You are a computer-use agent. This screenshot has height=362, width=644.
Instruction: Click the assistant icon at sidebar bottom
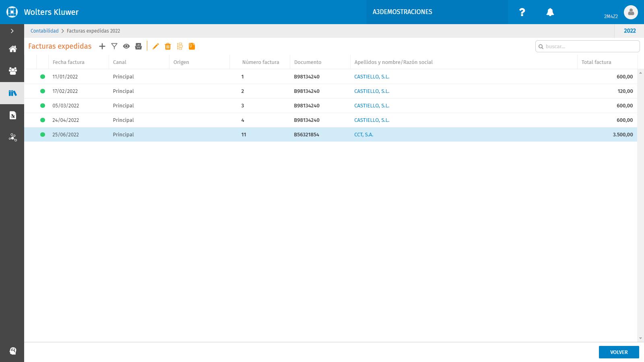pos(13,351)
